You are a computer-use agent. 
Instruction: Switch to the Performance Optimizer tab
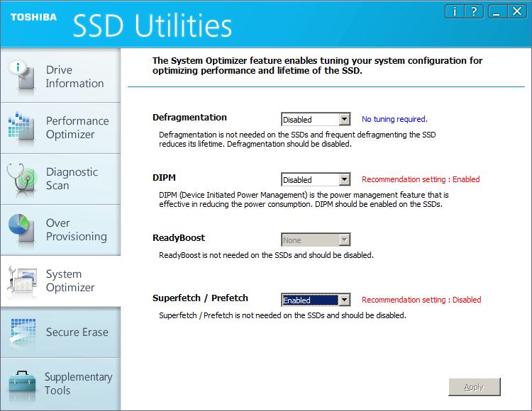(x=60, y=128)
